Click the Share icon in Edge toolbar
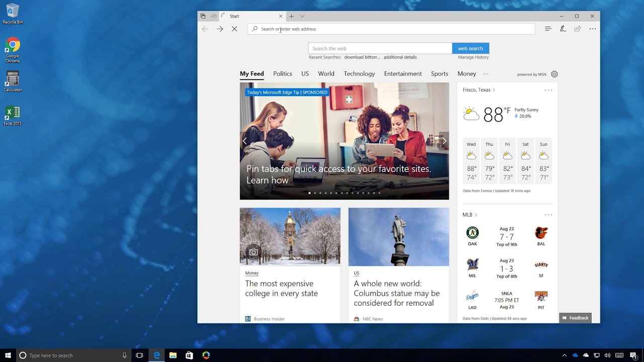This screenshot has width=644, height=362. 578,29
